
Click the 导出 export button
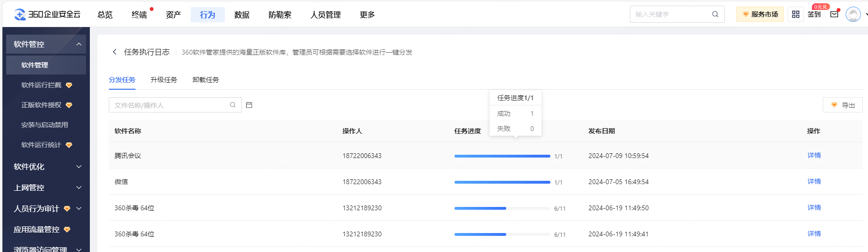[843, 105]
